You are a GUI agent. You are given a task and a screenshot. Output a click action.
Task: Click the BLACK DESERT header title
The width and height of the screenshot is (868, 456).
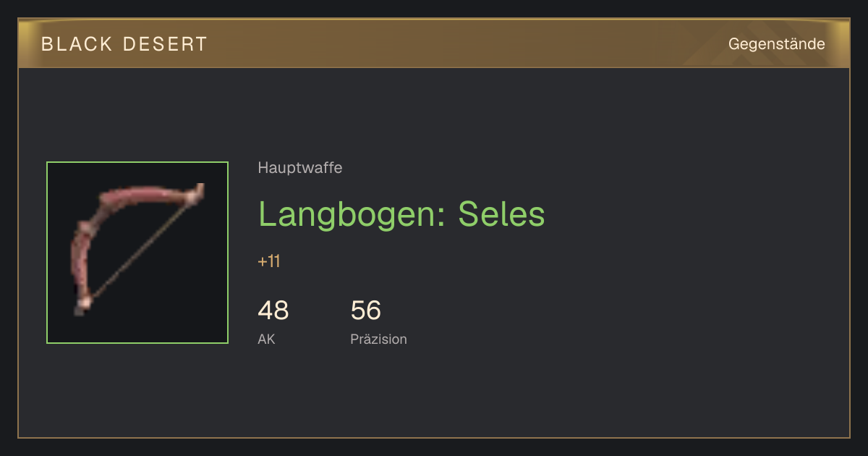coord(124,44)
